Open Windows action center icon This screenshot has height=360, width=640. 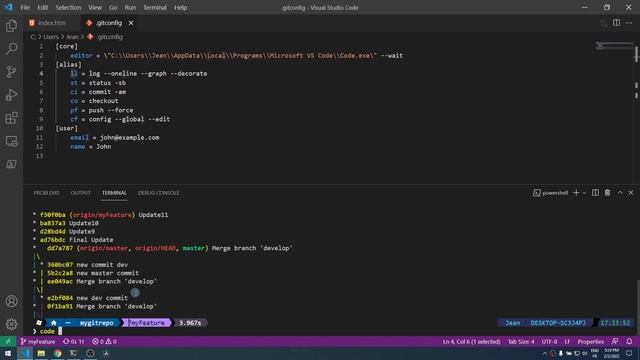(x=629, y=353)
